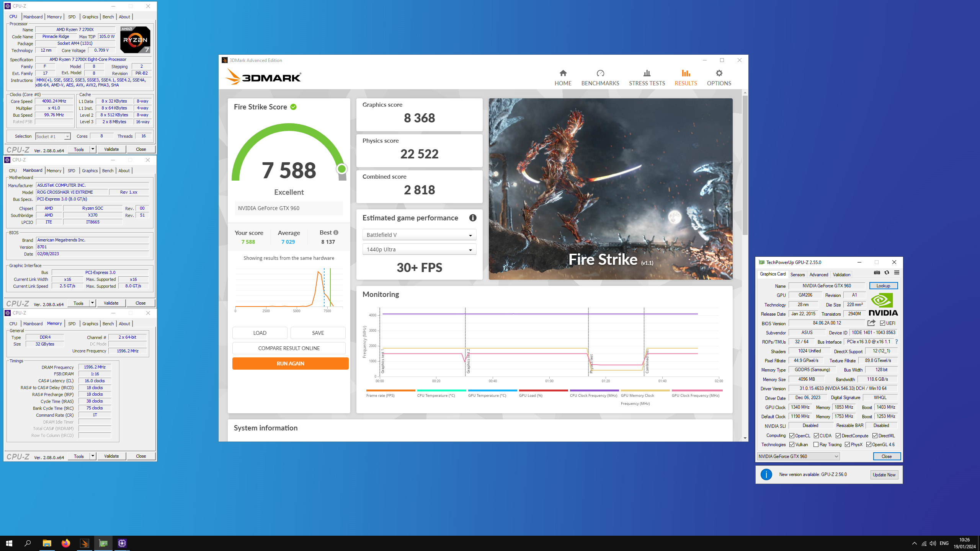
Task: Click COMPARE RESULT ONLINE button
Action: click(x=289, y=348)
